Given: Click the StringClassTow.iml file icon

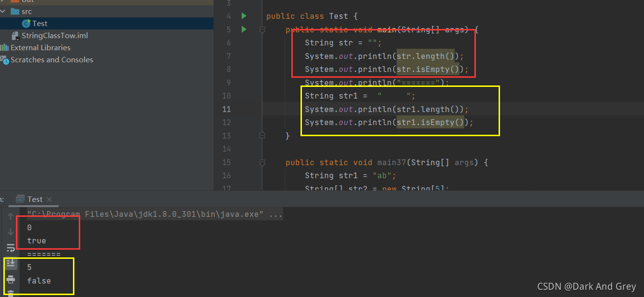Looking at the screenshot, I should [x=15, y=36].
